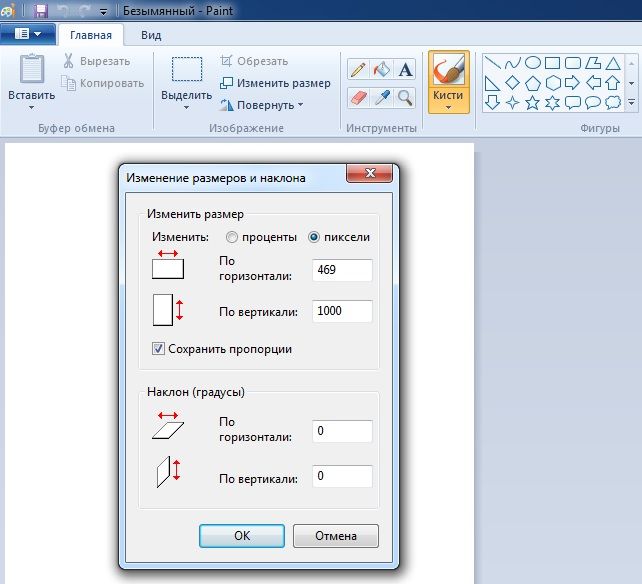Screen dimensions: 642x584
Task: Click the Отмена cancel button
Action: [x=336, y=536]
